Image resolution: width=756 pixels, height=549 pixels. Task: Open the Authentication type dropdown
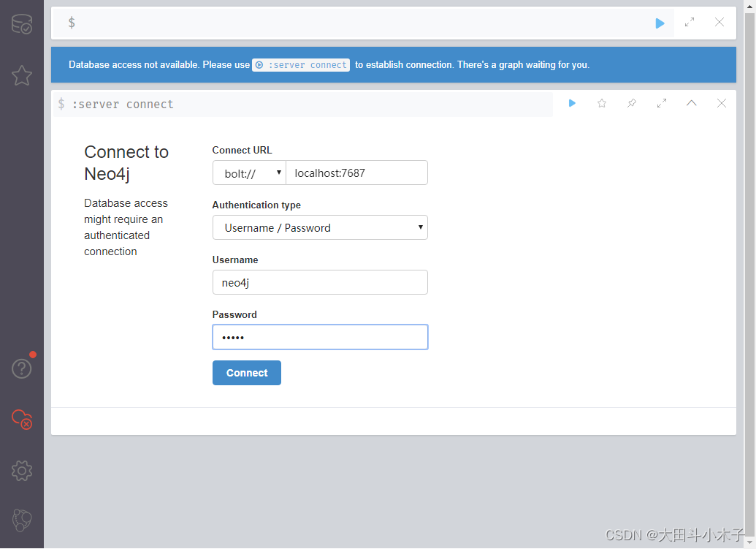click(320, 227)
